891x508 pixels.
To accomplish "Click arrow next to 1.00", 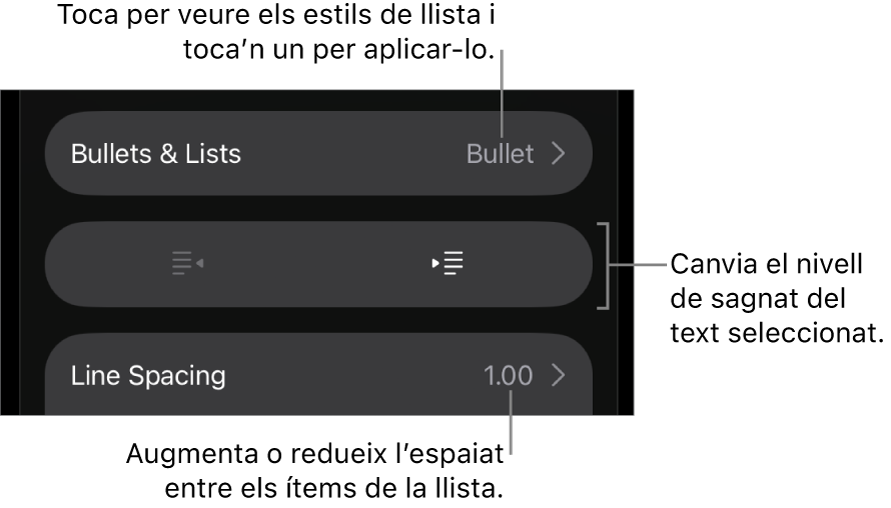I will 558,375.
